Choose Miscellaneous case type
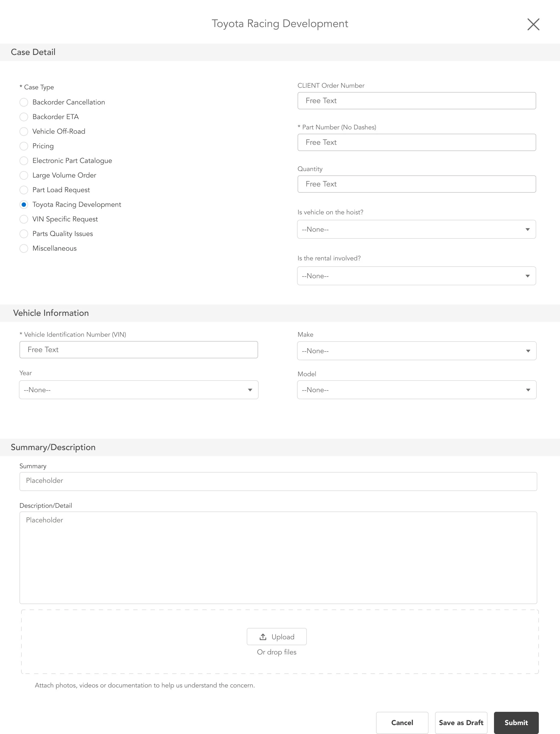Image resolution: width=560 pixels, height=734 pixels. coord(24,248)
